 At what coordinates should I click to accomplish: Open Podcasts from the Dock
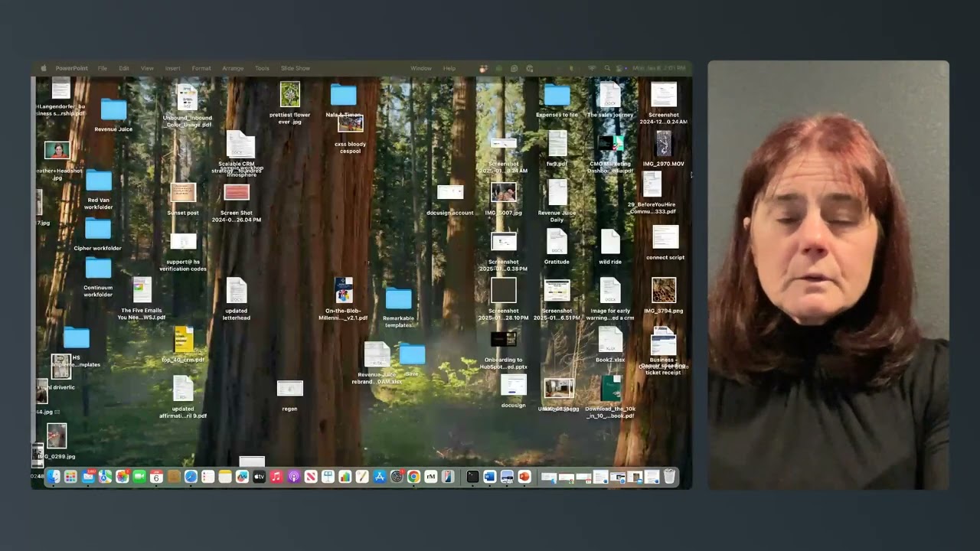pos(294,477)
